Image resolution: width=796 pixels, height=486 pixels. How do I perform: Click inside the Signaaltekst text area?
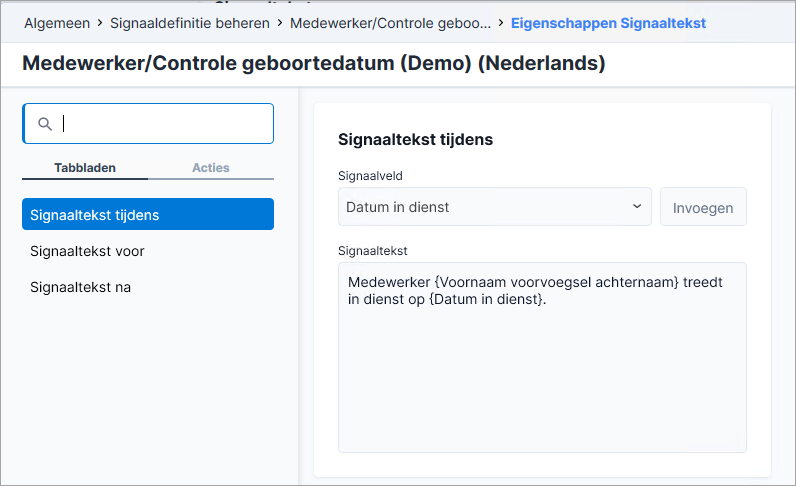tap(542, 358)
